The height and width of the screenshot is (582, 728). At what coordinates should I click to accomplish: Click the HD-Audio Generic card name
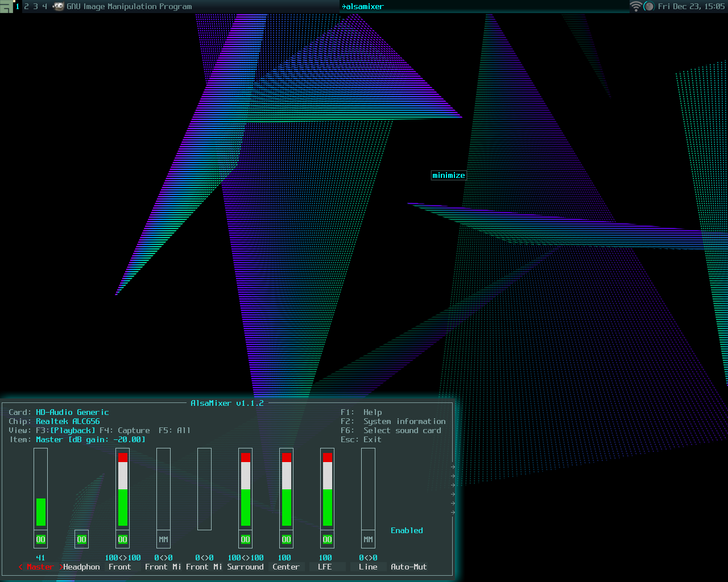(x=72, y=413)
